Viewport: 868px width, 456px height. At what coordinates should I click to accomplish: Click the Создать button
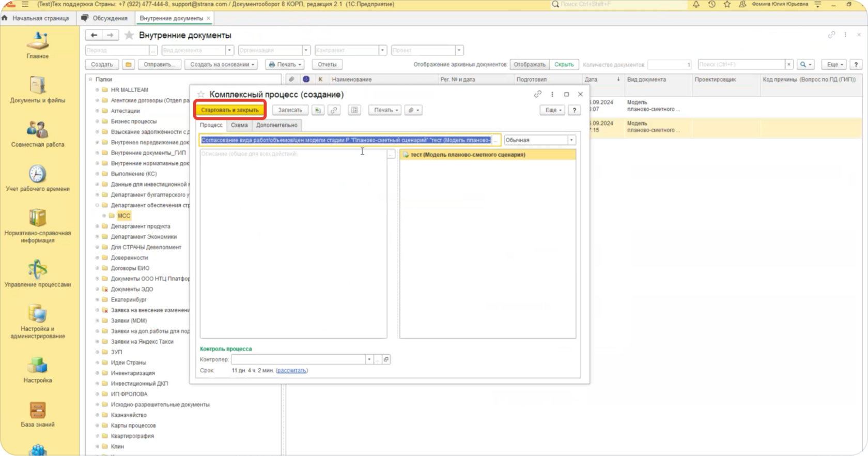tap(102, 65)
